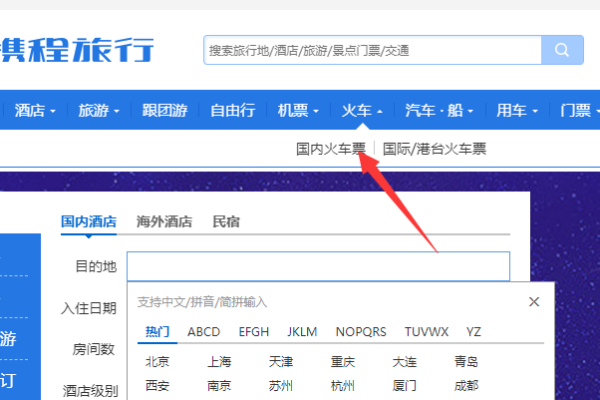This screenshot has height=400, width=600.
Task: Switch to 民宿 tab
Action: tap(226, 222)
